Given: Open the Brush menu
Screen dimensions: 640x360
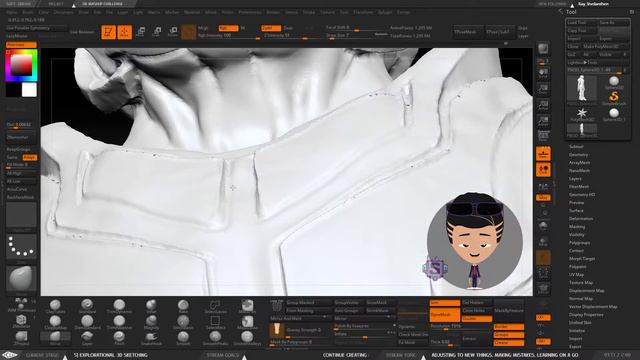Looking at the screenshot, I should click(28, 12).
